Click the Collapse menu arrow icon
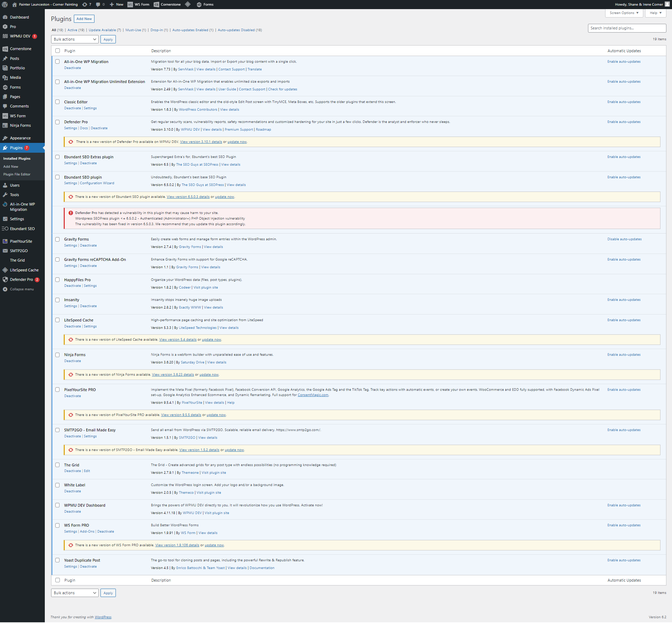The image size is (672, 623). click(5, 289)
